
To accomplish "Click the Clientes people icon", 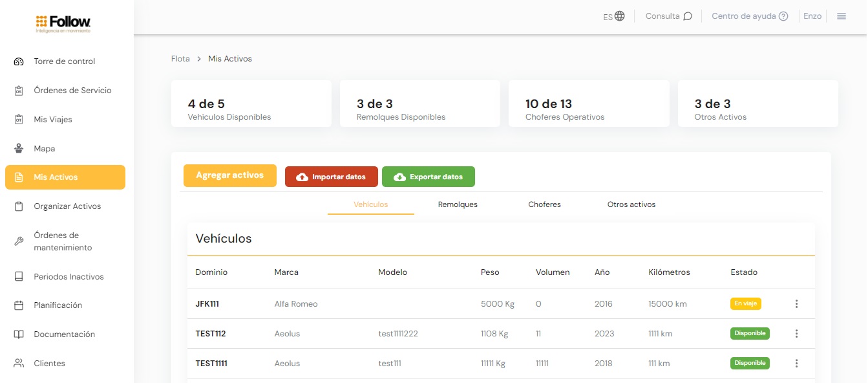I will coord(19,364).
